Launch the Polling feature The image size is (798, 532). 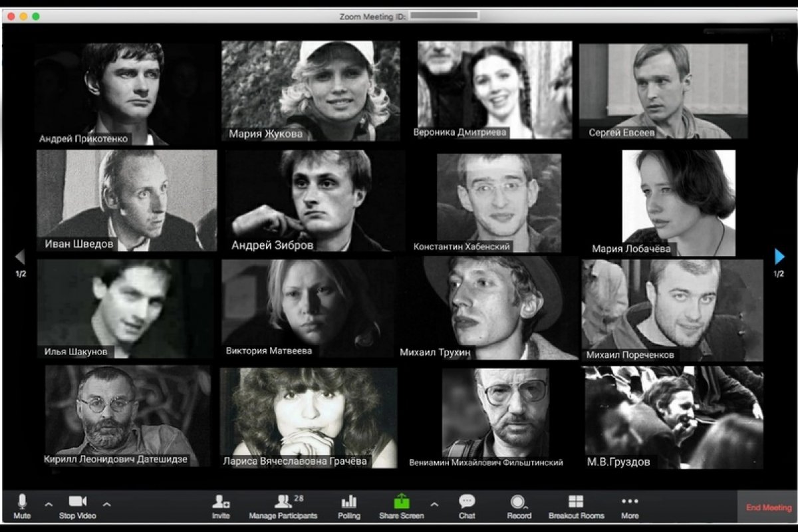point(348,507)
